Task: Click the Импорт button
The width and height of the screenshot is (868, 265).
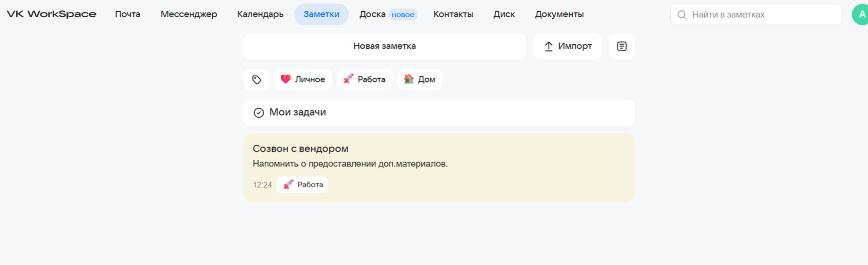Action: [x=567, y=46]
